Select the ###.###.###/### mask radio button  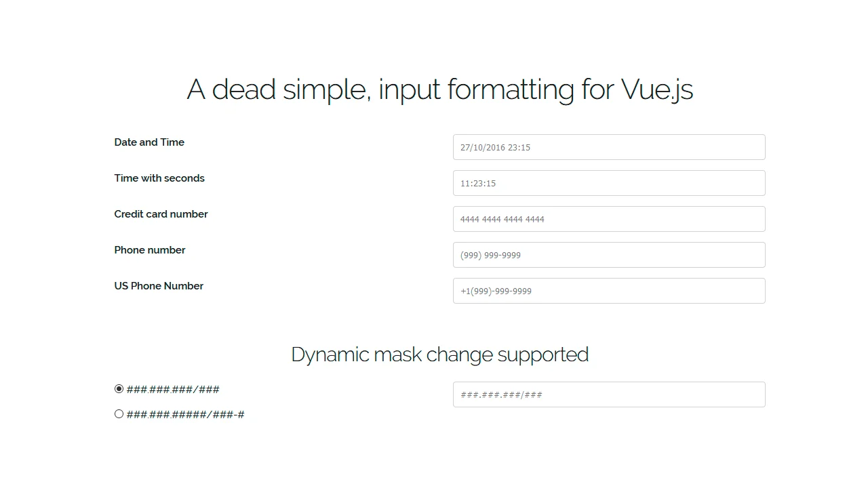coord(119,388)
